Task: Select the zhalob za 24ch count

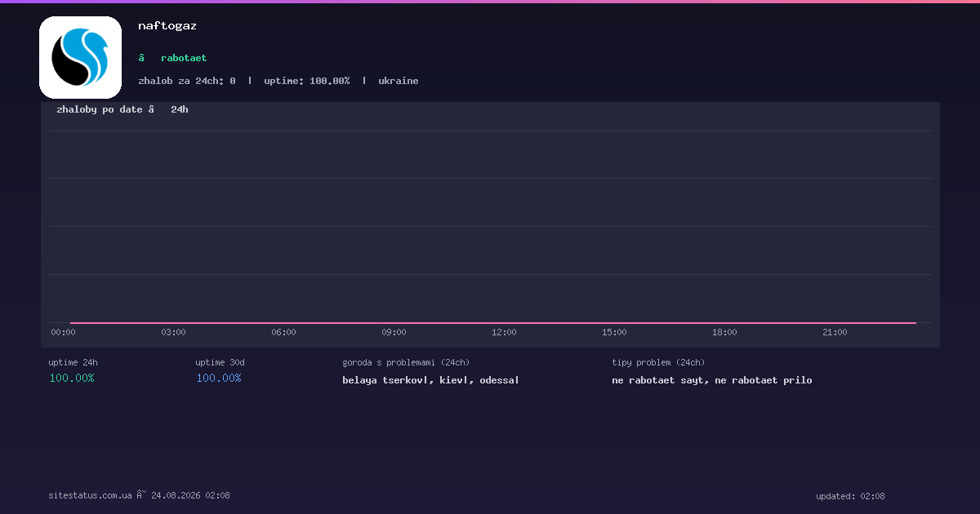Action: (187, 81)
